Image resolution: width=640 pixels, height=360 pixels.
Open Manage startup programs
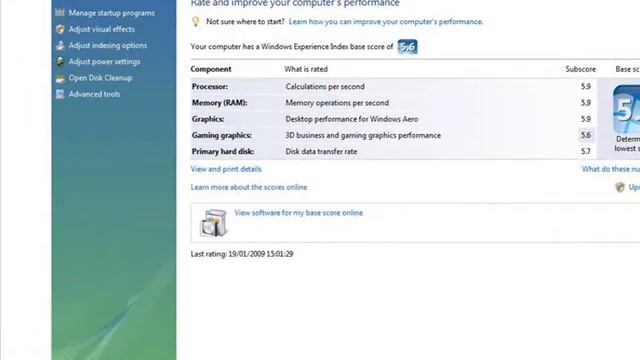click(111, 13)
